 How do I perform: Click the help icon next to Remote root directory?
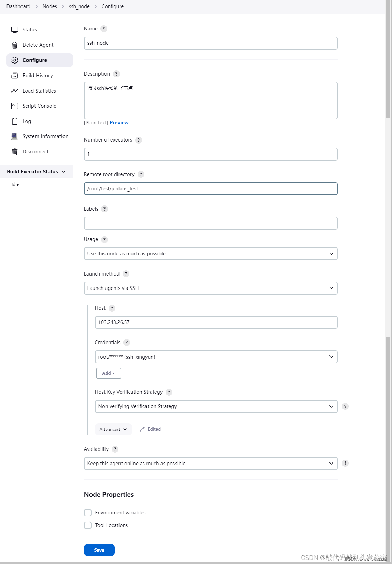point(141,174)
